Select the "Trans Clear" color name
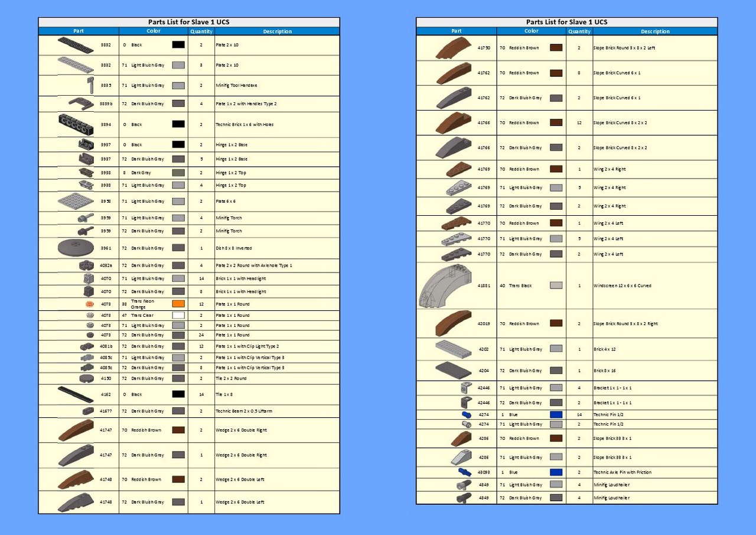Viewport: 756px width, 535px height. coord(144,316)
